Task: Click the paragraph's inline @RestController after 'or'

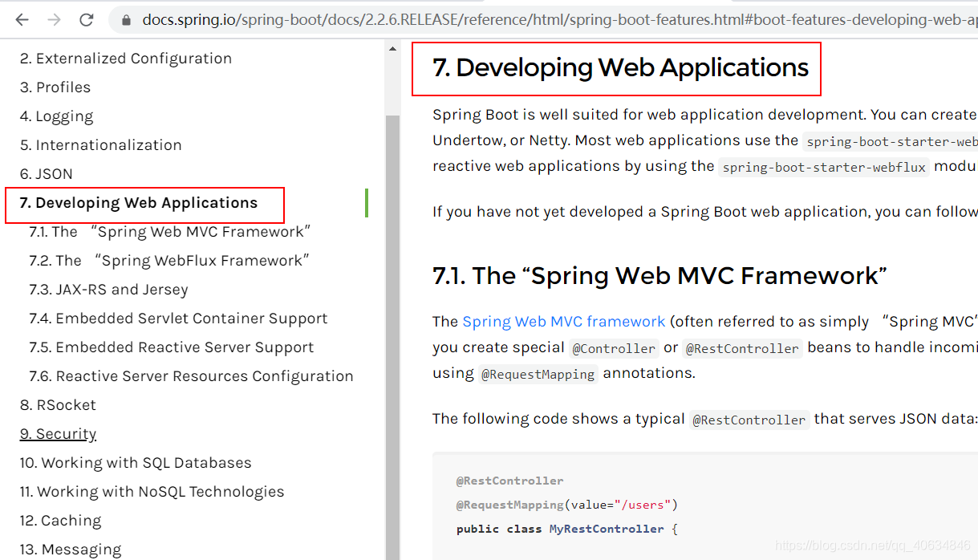Action: click(742, 348)
